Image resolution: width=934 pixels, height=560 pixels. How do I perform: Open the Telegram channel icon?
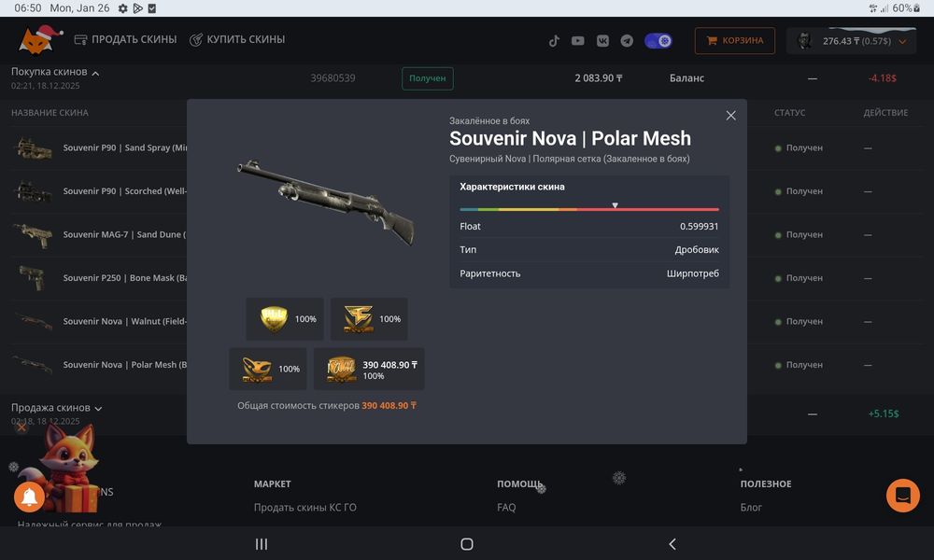point(627,40)
